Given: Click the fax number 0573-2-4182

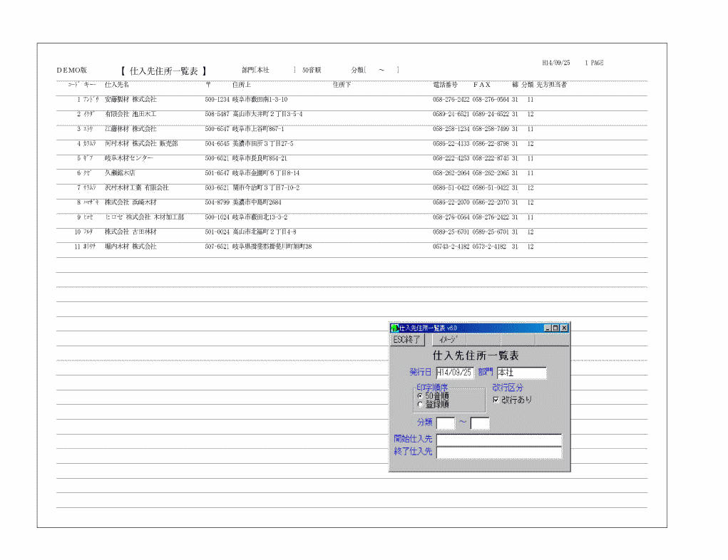Looking at the screenshot, I should [x=489, y=247].
